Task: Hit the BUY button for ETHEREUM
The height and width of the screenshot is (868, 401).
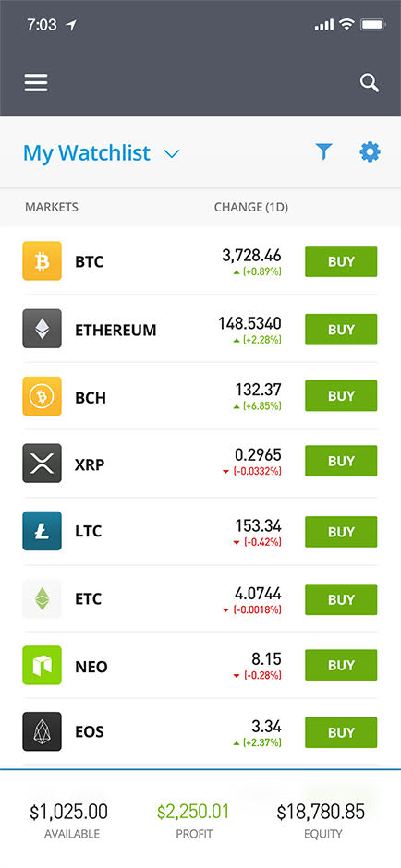Action: 341,330
